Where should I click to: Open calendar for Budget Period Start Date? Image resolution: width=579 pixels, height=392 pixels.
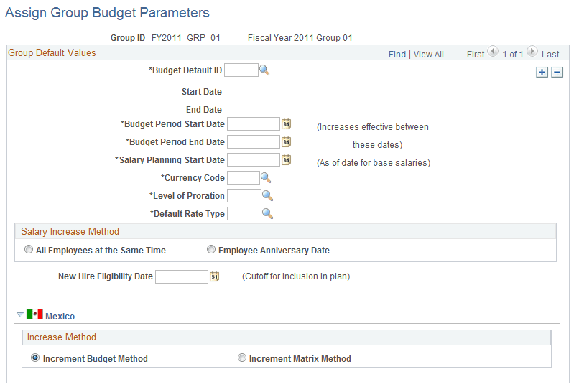(x=286, y=124)
